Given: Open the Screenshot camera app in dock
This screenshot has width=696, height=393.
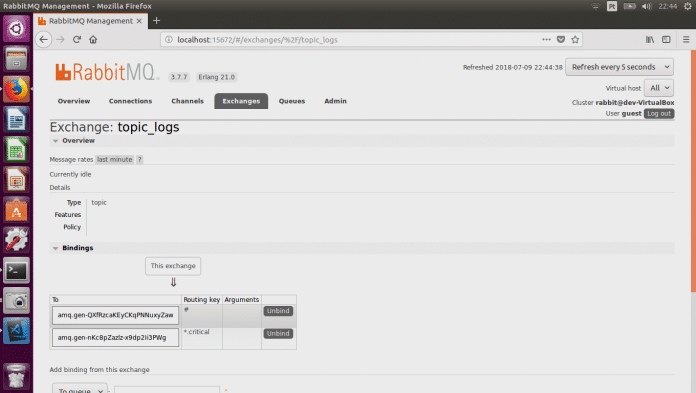Looking at the screenshot, I should 16,301.
